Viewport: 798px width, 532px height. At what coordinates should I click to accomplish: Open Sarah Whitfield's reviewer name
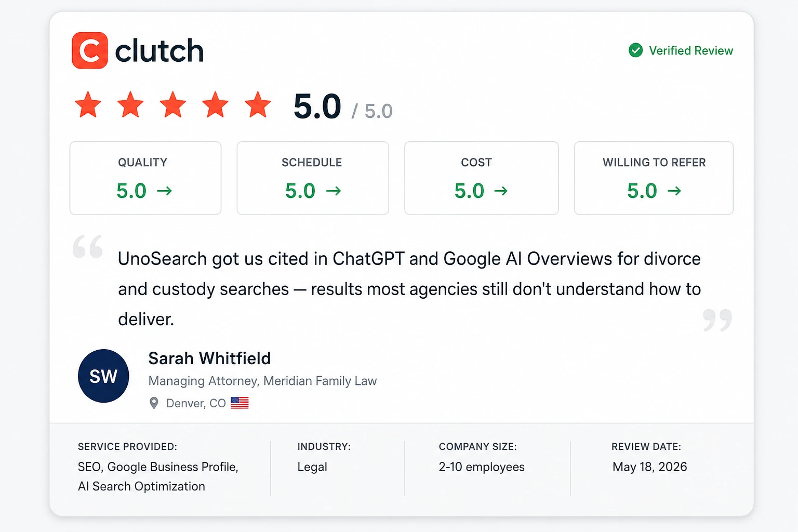pyautogui.click(x=209, y=358)
